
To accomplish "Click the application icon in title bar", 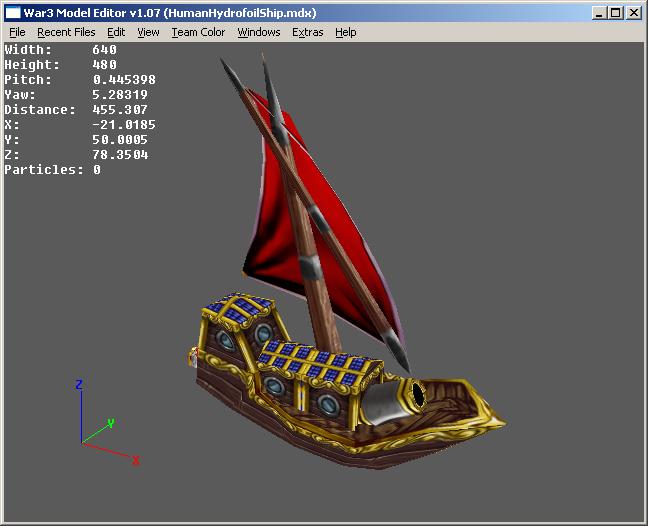I will [x=13, y=13].
